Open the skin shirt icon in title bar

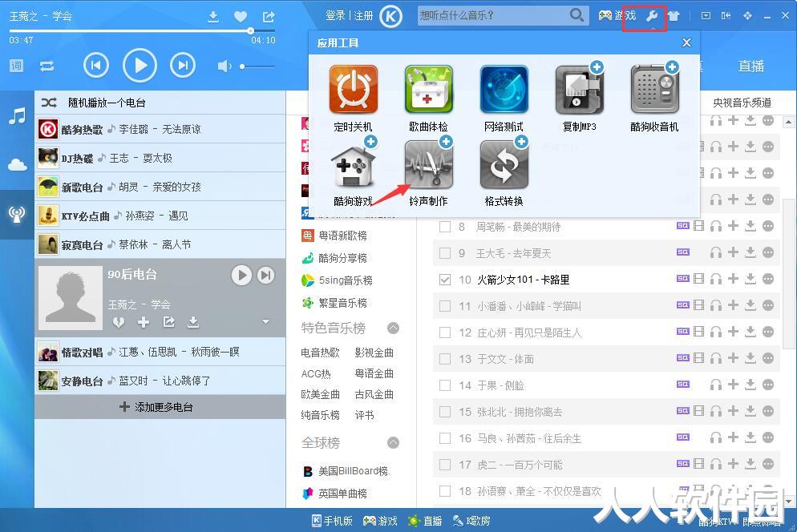click(674, 16)
